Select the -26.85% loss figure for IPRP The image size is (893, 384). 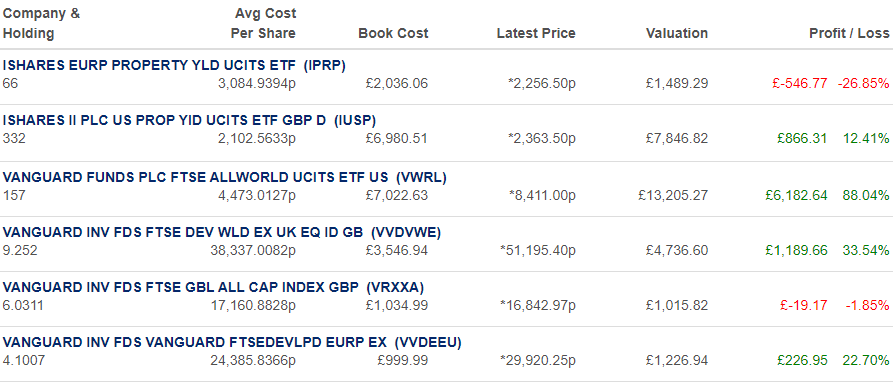coord(863,84)
